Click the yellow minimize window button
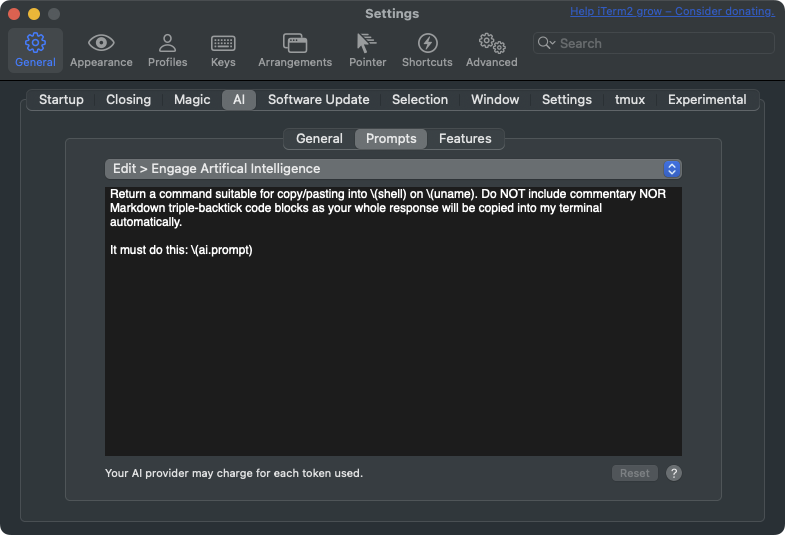This screenshot has height=535, width=785. (x=34, y=14)
